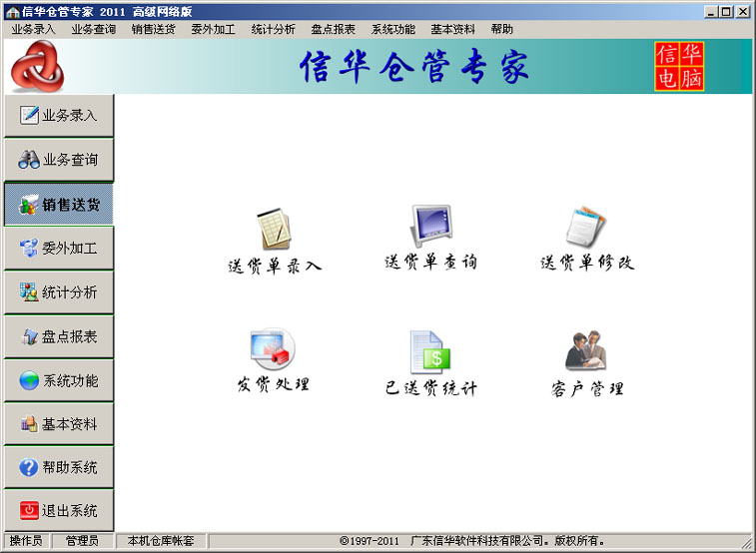Screen dimensions: 756x553
Task: Open 帮助系统 sidebar button
Action: coord(59,467)
